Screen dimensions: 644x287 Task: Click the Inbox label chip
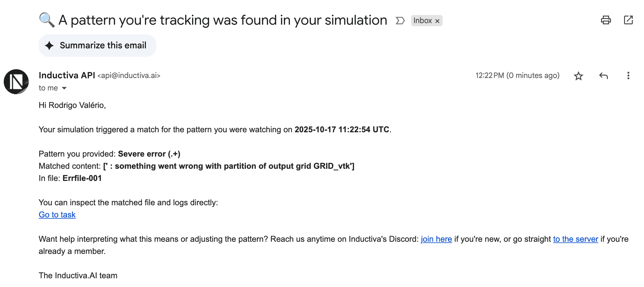coord(423,21)
